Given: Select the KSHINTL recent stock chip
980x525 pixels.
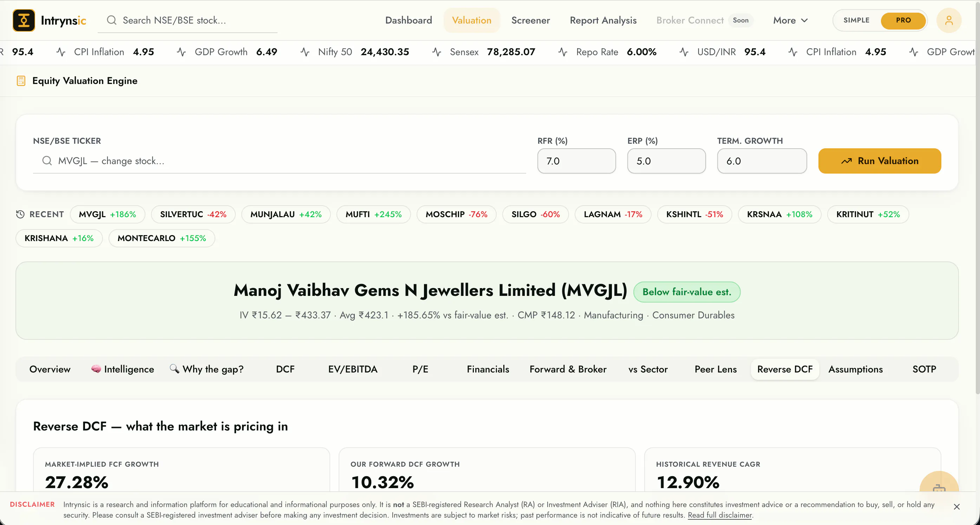Looking at the screenshot, I should tap(695, 214).
